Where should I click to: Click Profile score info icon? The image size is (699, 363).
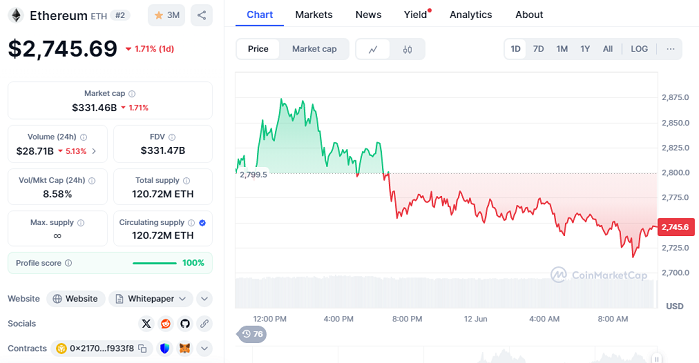pos(68,263)
